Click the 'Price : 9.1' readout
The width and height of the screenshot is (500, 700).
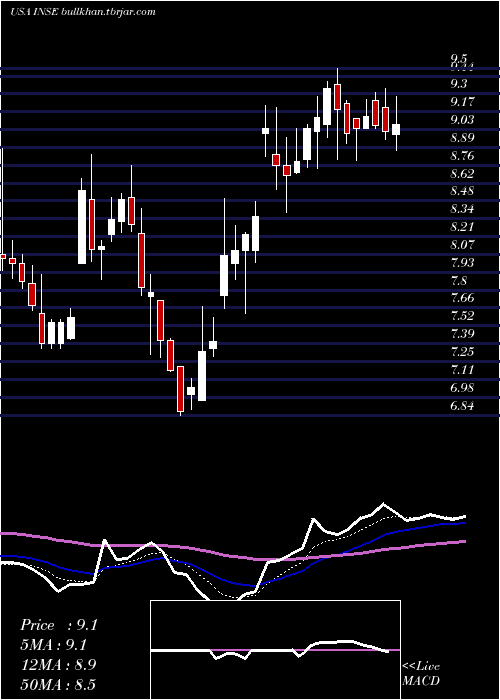(x=59, y=625)
